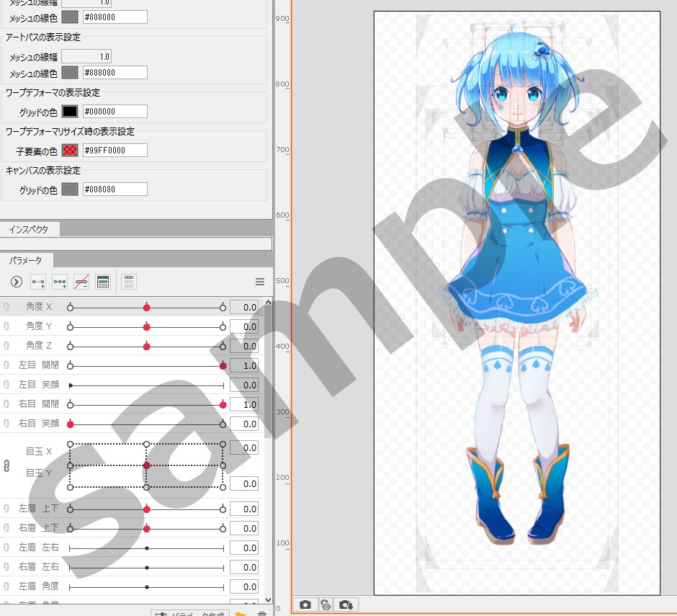Select the 角度 X parameter row label
677x616 pixels.
point(39,307)
